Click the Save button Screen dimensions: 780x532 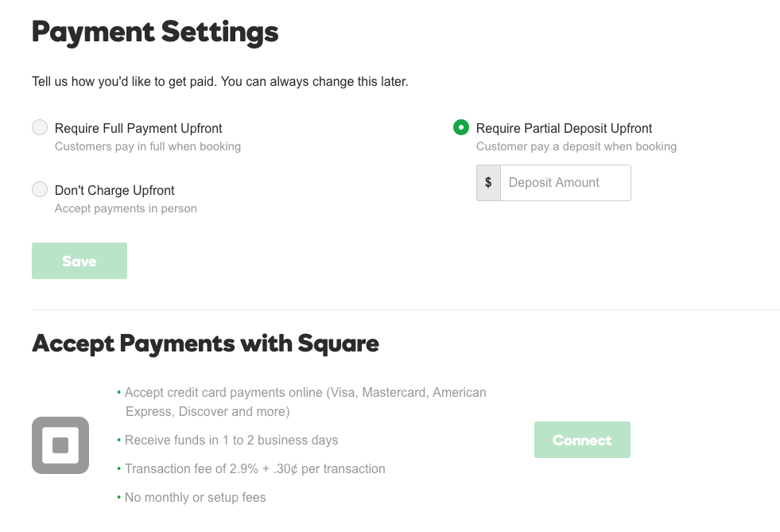click(80, 261)
